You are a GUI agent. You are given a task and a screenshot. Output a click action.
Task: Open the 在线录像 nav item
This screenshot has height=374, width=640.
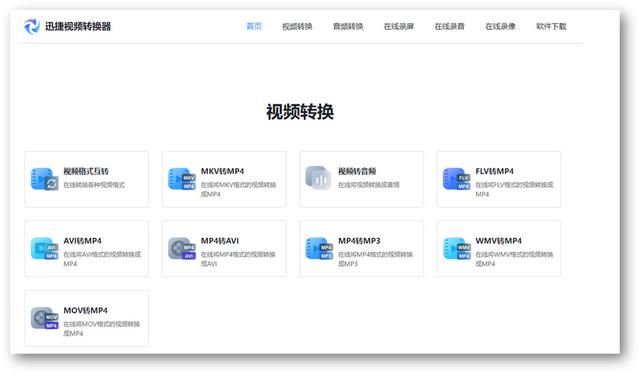tap(500, 27)
